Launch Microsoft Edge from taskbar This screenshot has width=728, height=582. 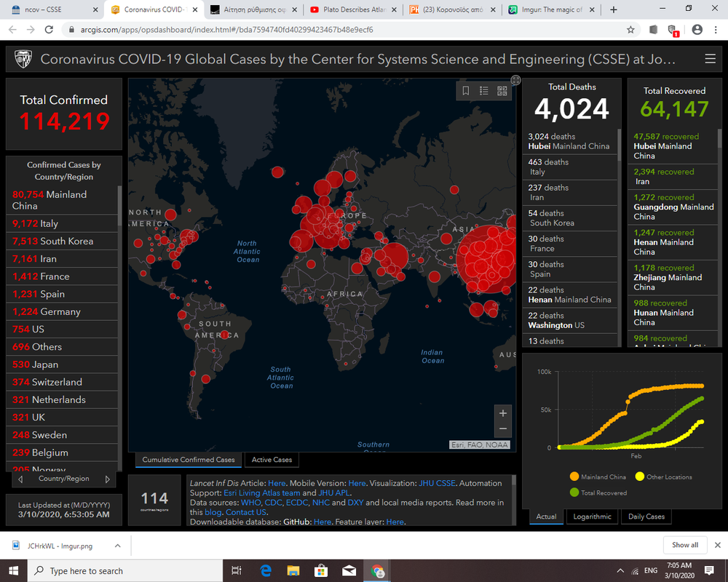click(x=266, y=571)
